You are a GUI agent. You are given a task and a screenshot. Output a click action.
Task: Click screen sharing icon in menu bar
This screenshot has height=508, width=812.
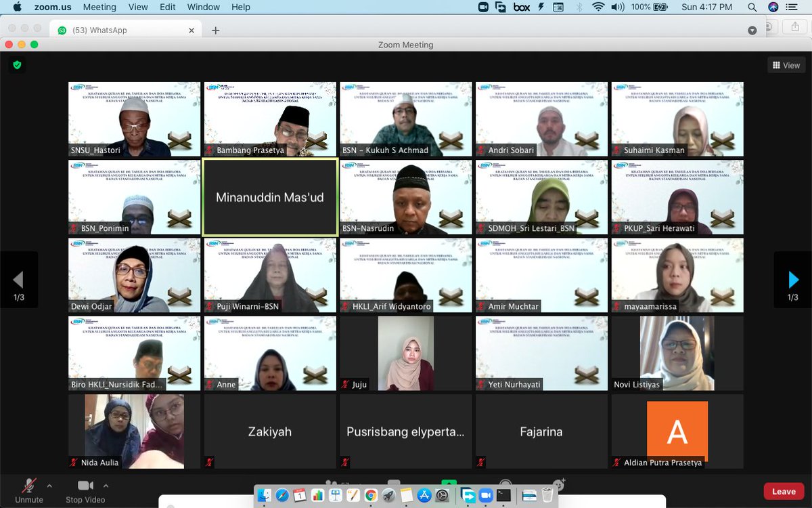[x=501, y=7]
